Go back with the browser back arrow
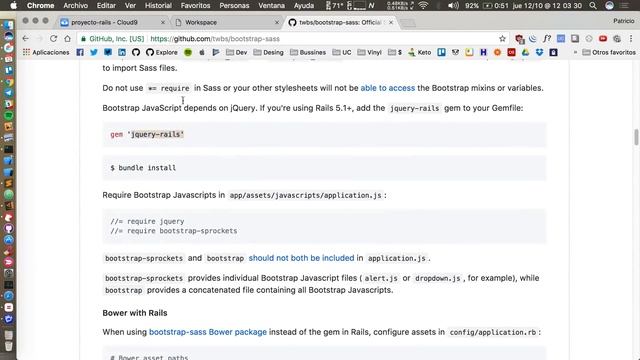The height and width of the screenshot is (360, 640). click(25, 38)
